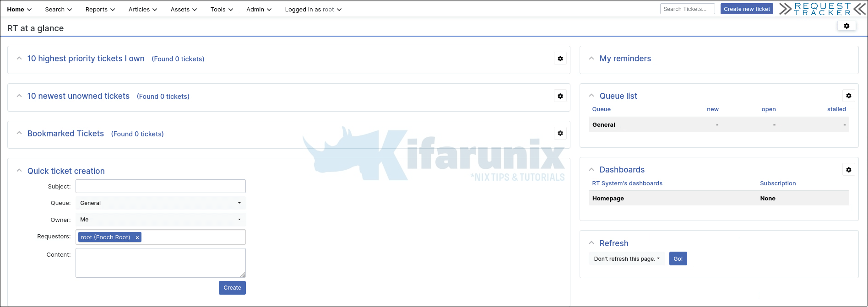Click the "RT System's dashboards" column header
Screen dimensions: 868x307
point(627,183)
